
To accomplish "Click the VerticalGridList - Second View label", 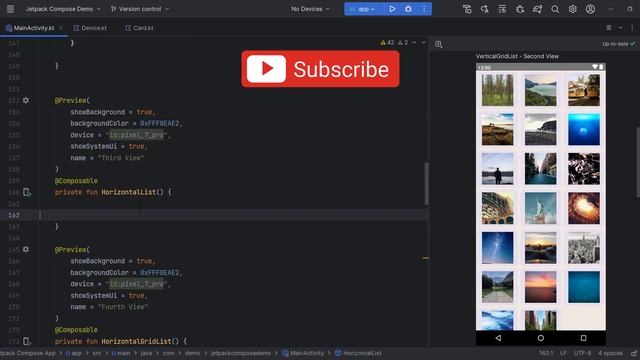I will pos(517,56).
